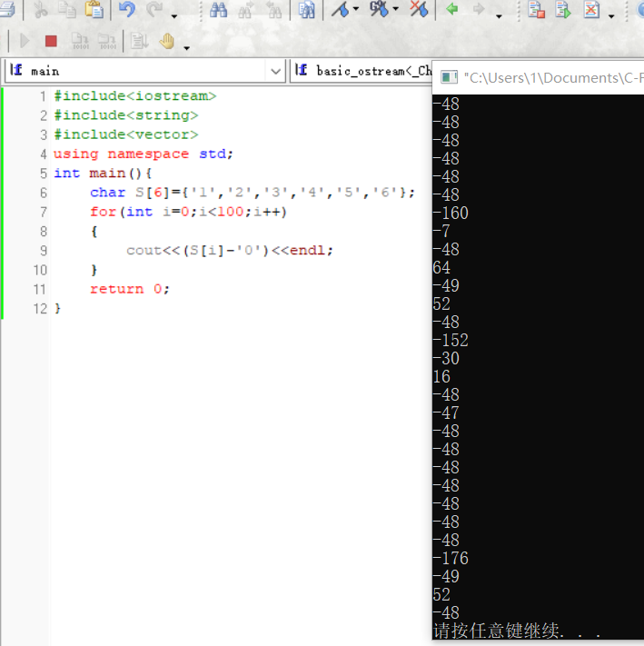Click the Redo arrow icon

154,9
